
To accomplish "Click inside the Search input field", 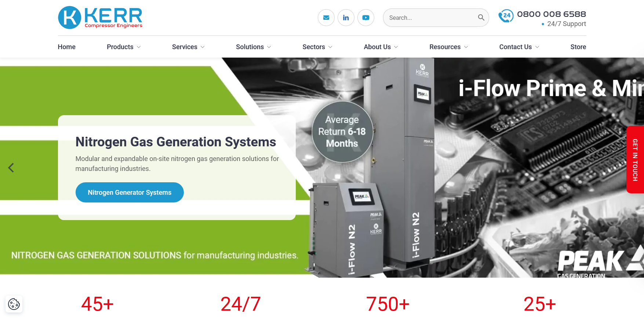I will pyautogui.click(x=429, y=18).
